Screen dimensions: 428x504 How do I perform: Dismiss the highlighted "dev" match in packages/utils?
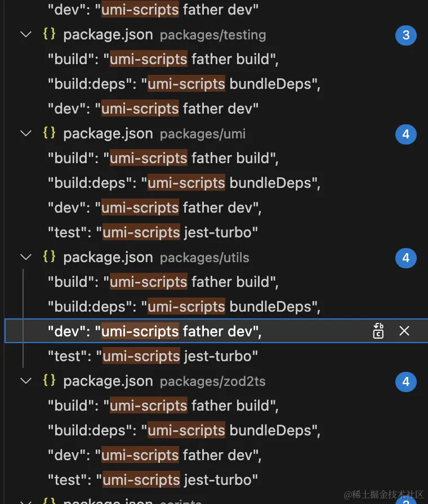coord(404,331)
